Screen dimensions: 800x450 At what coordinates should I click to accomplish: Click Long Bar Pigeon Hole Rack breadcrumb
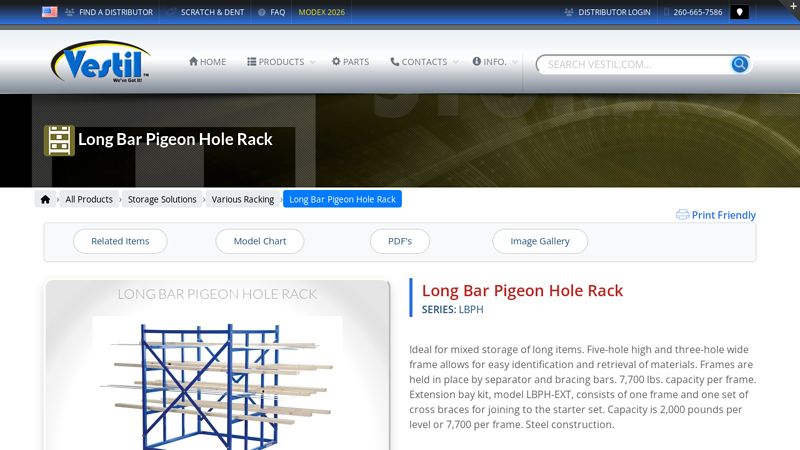pyautogui.click(x=342, y=199)
